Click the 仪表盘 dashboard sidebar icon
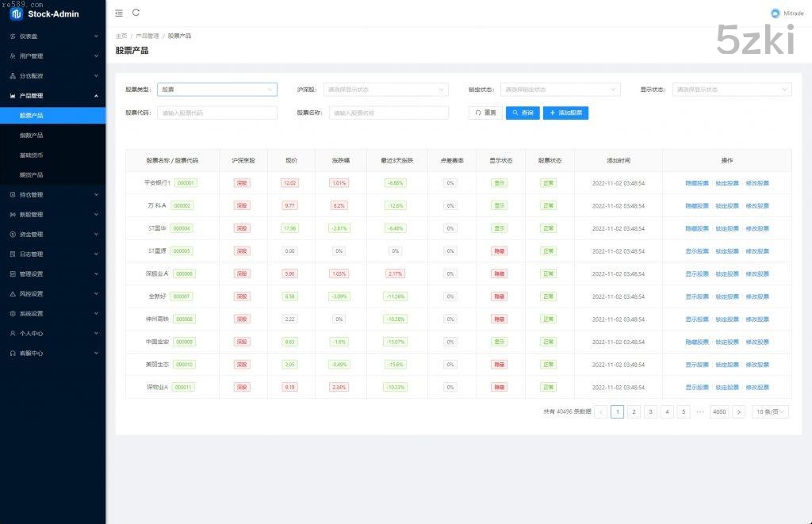 (x=13, y=36)
